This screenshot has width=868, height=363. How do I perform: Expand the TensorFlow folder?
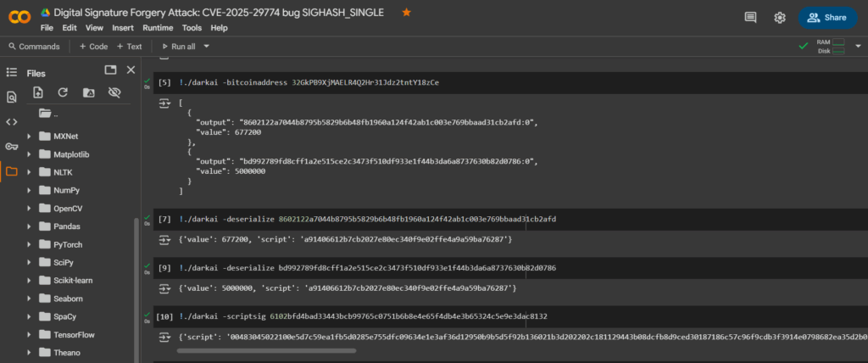tap(30, 334)
